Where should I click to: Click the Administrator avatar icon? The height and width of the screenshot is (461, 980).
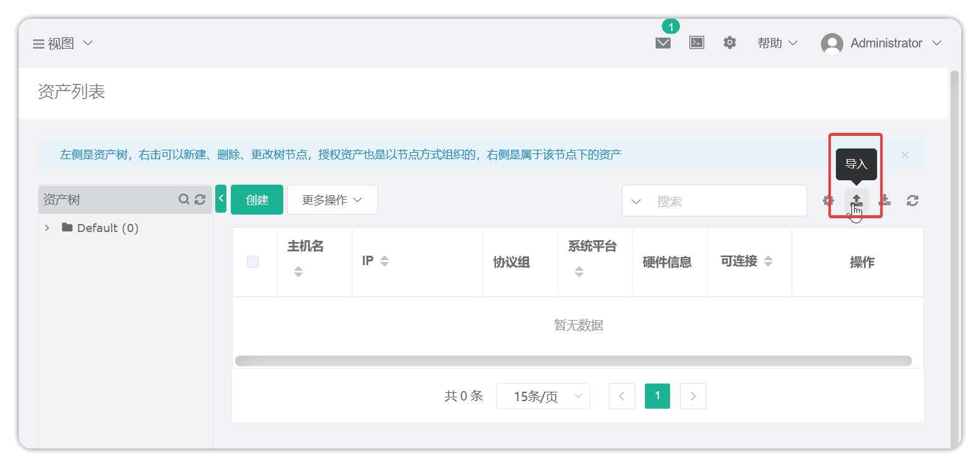832,44
